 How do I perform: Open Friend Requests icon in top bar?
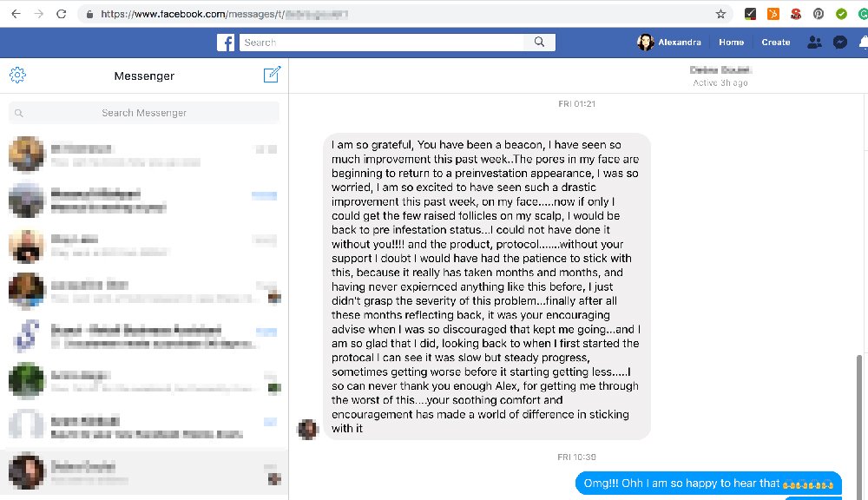pos(814,42)
